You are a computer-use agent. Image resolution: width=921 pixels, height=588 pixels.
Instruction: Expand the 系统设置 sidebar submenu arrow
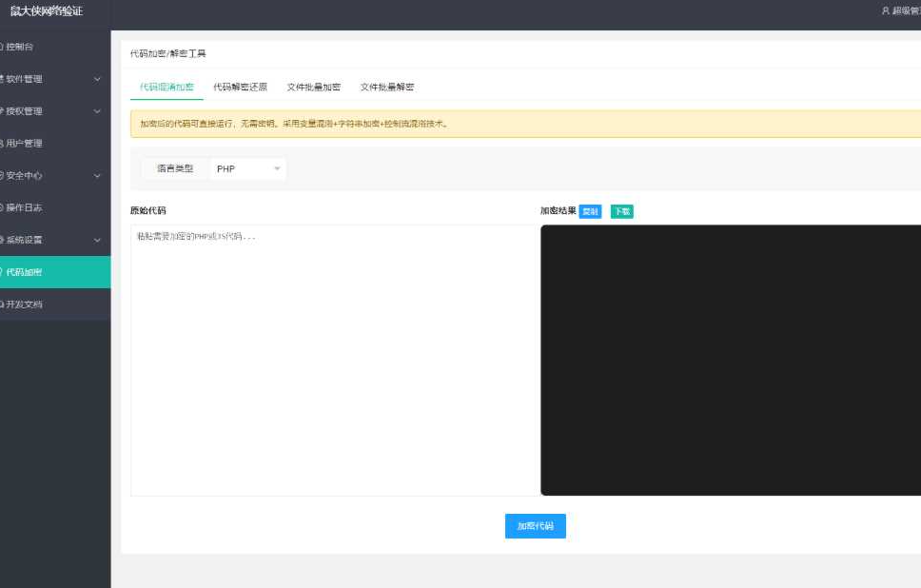pyautogui.click(x=97, y=241)
